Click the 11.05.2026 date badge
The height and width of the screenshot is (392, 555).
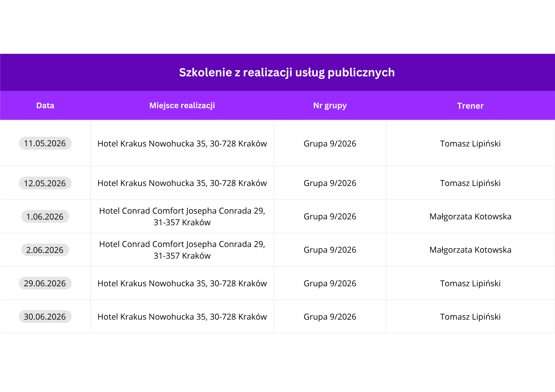[45, 143]
